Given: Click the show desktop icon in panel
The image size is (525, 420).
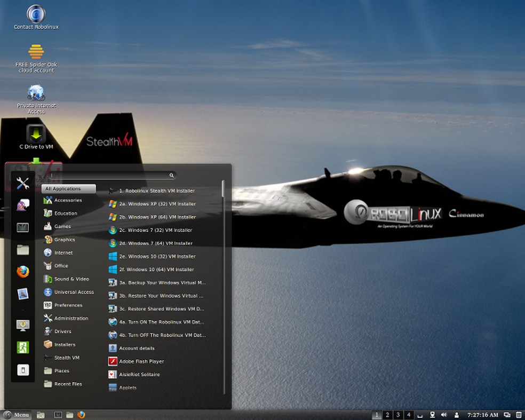Looking at the screenshot, I should (x=41, y=415).
